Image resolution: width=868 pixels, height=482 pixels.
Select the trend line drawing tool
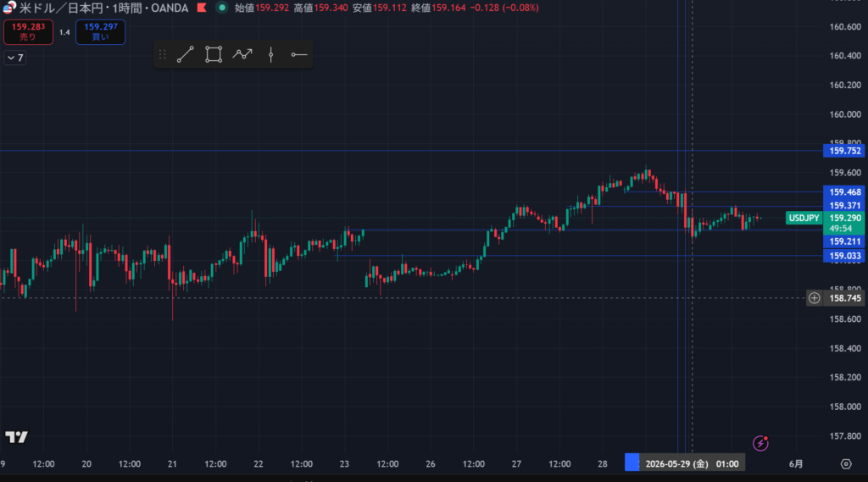[x=185, y=54]
